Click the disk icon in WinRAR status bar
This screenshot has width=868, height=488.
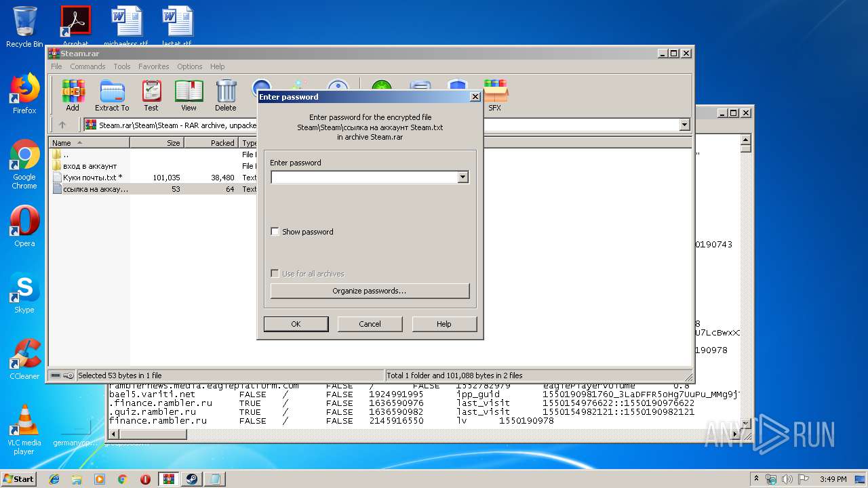[56, 375]
